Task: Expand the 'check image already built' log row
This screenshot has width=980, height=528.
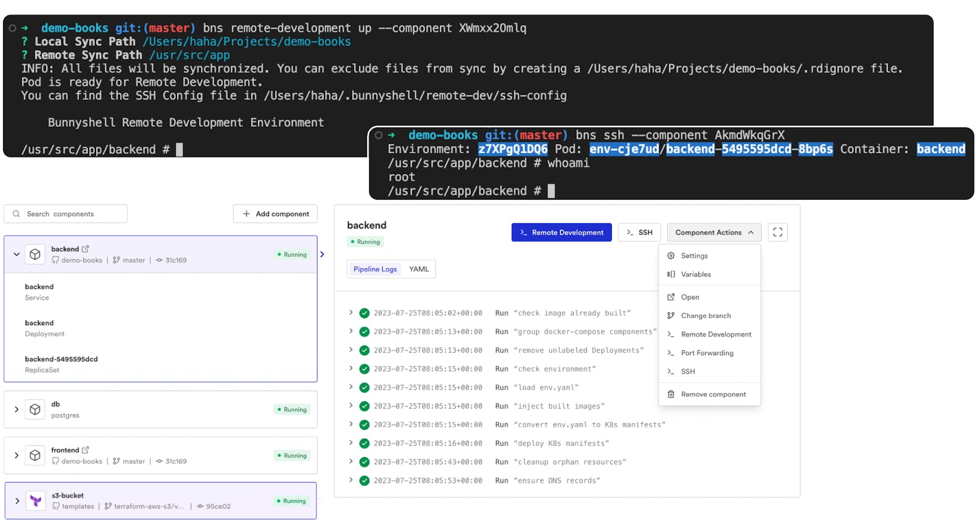Action: pyautogui.click(x=351, y=312)
